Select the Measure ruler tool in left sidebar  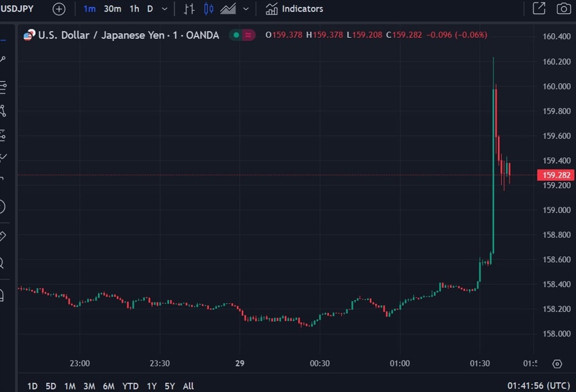pos(2,235)
